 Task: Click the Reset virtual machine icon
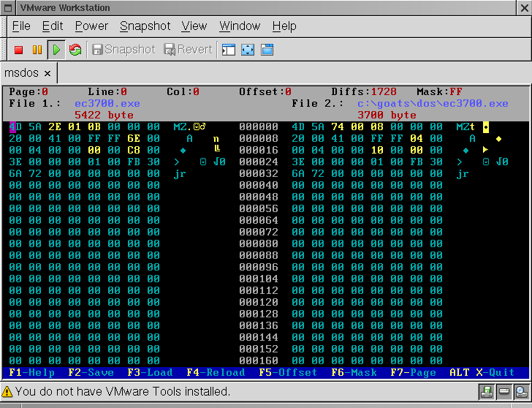[75, 50]
